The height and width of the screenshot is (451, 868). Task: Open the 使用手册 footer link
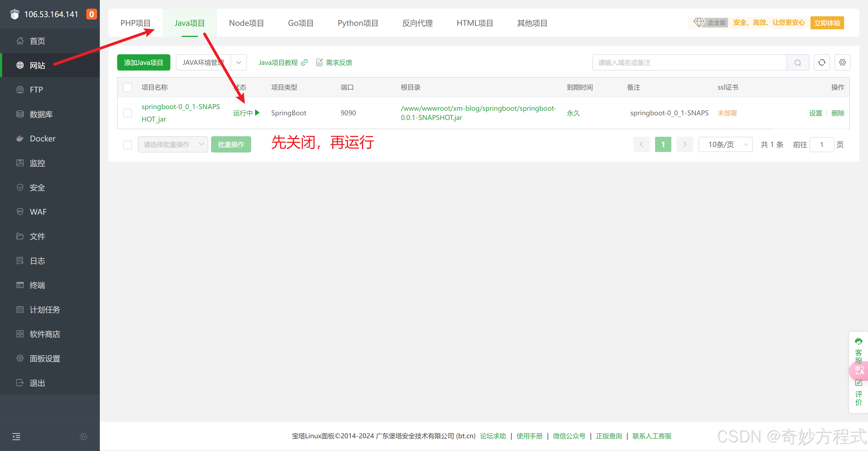(529, 436)
